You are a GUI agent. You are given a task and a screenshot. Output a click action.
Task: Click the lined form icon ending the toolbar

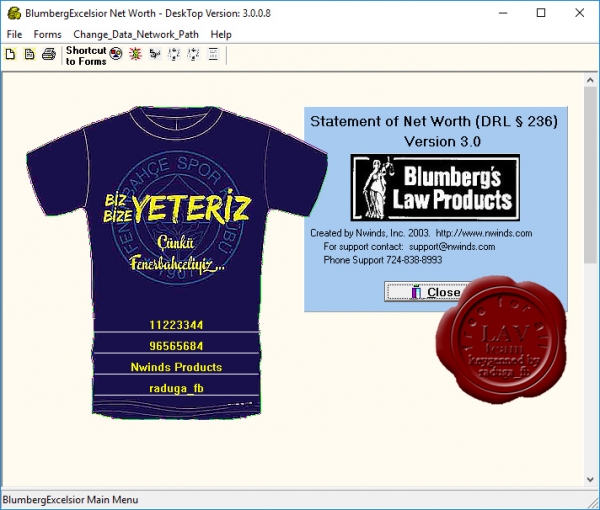click(x=213, y=54)
